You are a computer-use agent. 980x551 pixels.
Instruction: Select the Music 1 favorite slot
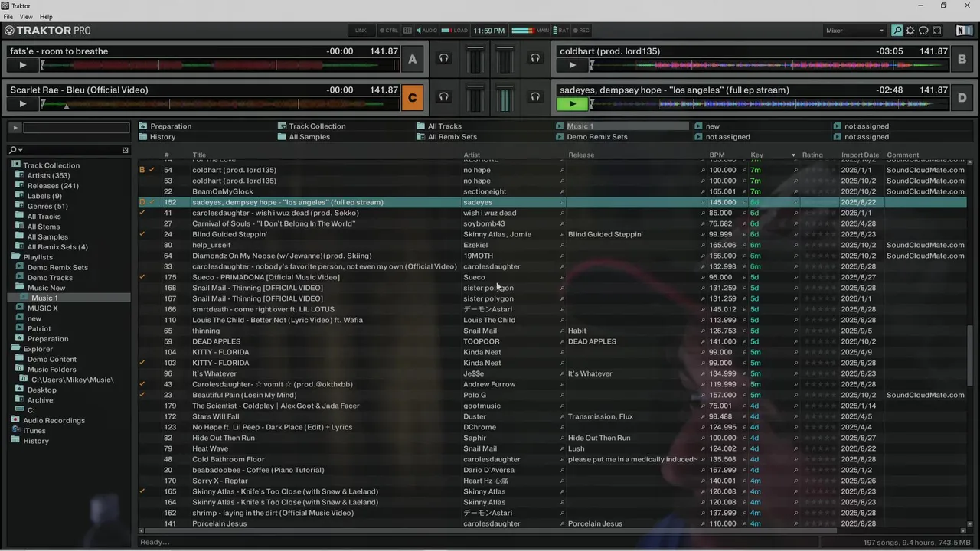[x=622, y=126]
